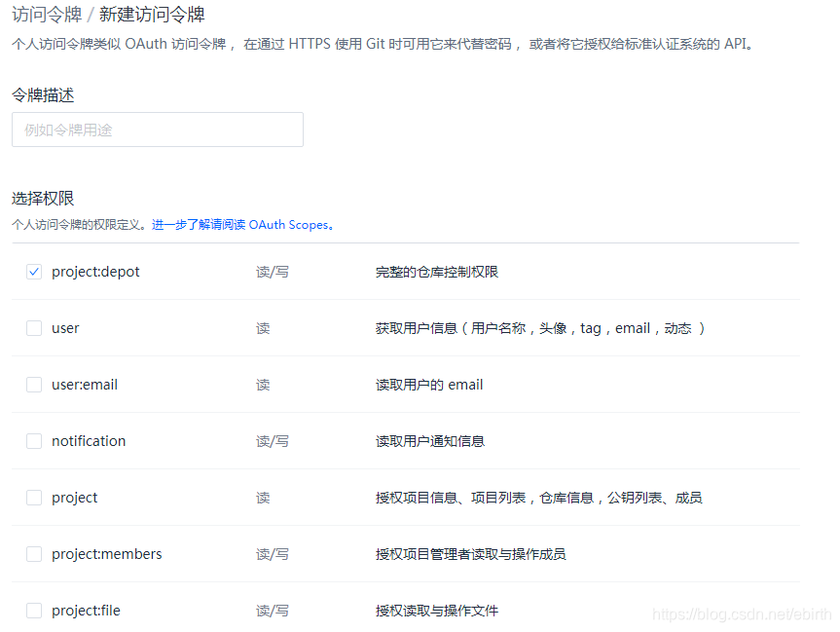This screenshot has width=840, height=632.
Task: Check the project:file scope checkbox
Action: 34,610
